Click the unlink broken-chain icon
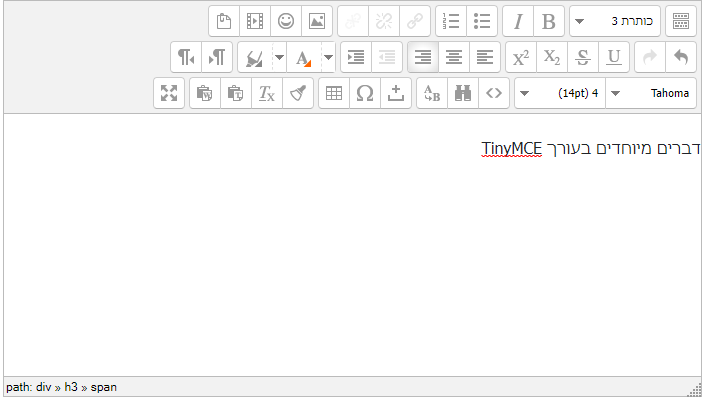The image size is (702, 399). pos(384,21)
